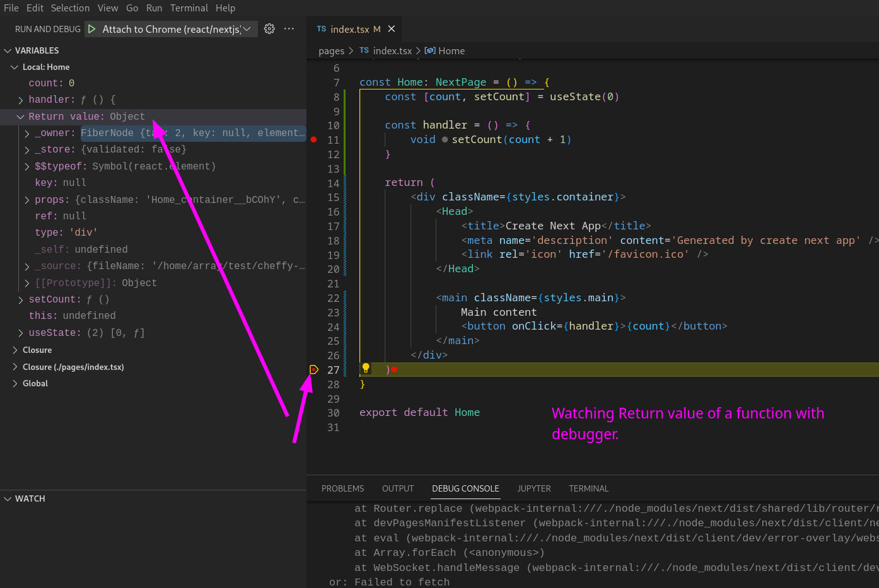This screenshot has width=879, height=588.
Task: Switch to the TERMINAL panel tab
Action: point(588,488)
